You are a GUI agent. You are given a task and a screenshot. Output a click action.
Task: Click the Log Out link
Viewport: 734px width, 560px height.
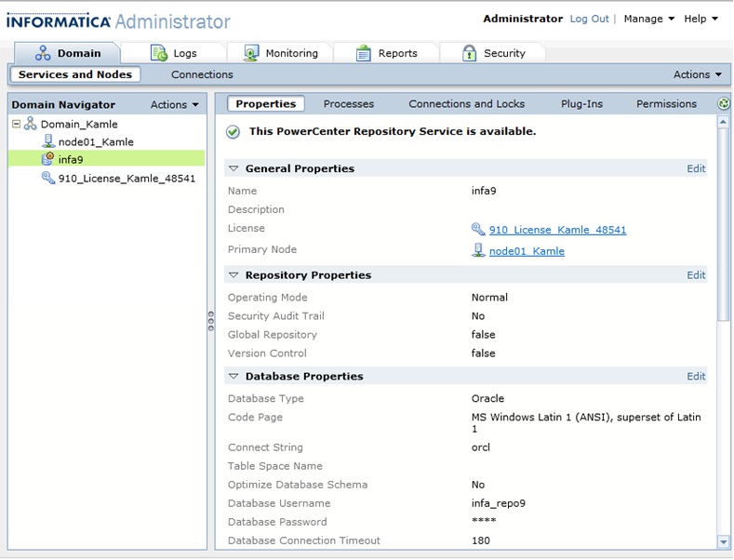coord(589,19)
